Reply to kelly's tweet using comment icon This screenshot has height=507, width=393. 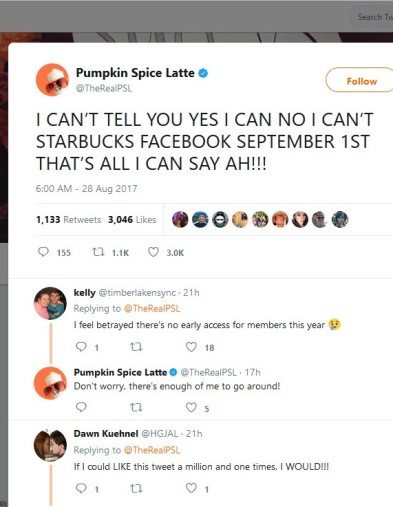(81, 347)
